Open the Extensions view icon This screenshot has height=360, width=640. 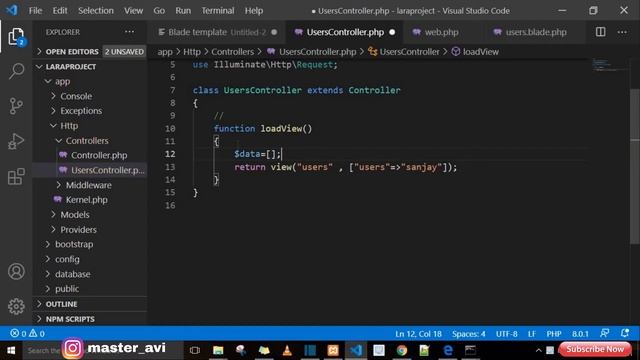coord(16,176)
